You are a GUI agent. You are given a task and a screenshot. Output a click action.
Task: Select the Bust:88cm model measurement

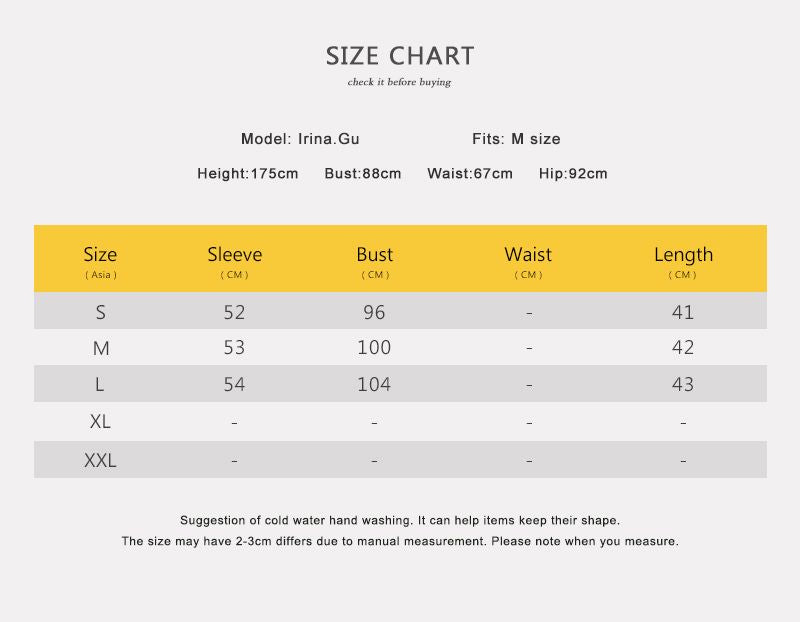pyautogui.click(x=362, y=174)
